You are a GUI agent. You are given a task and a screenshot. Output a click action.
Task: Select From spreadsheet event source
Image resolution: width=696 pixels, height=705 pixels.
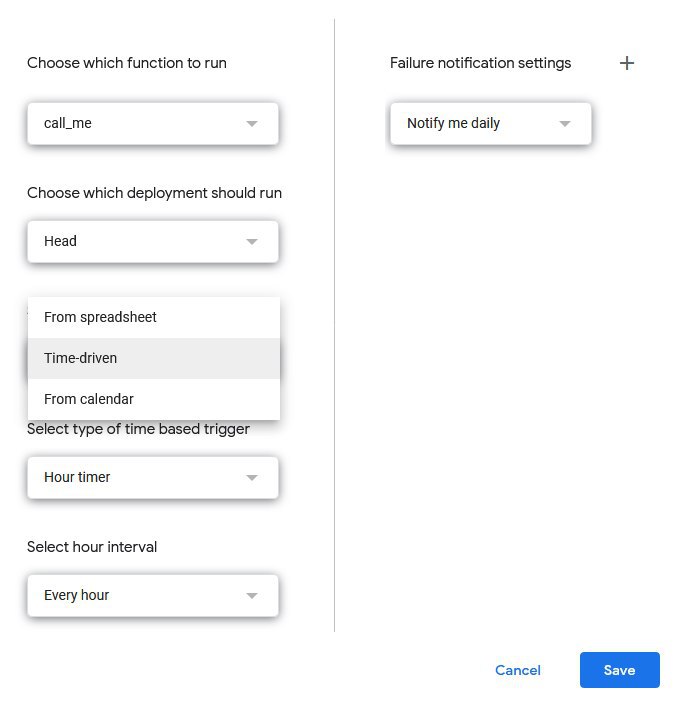(100, 317)
